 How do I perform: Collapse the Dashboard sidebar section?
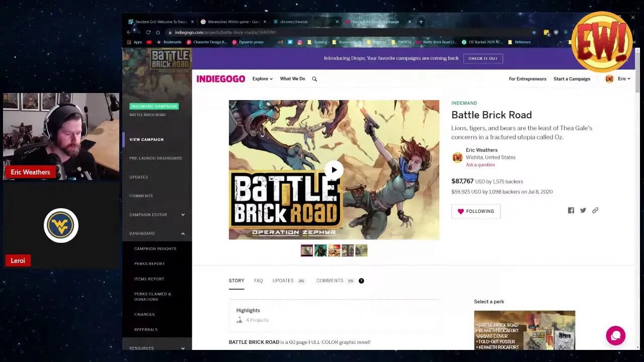156,233
